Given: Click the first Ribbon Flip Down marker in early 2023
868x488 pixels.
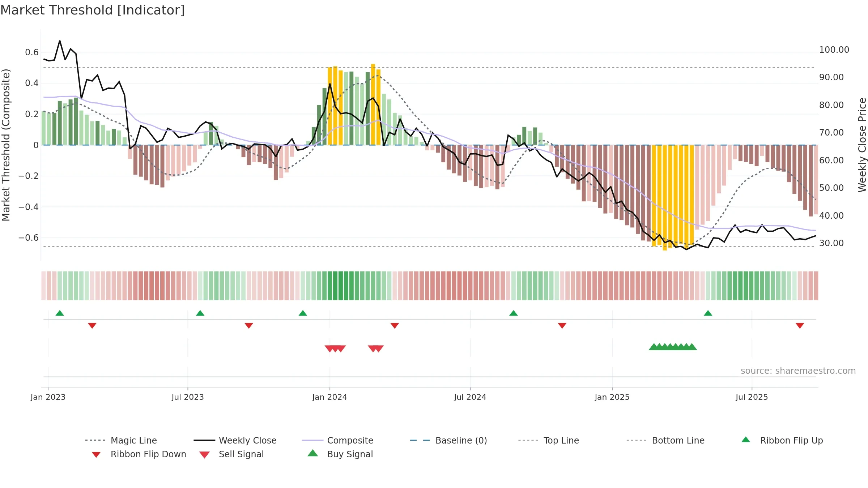Looking at the screenshot, I should coord(92,326).
